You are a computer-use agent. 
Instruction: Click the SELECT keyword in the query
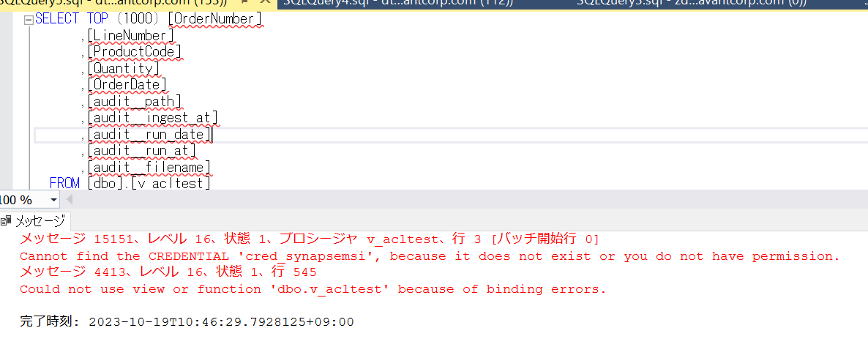point(58,19)
